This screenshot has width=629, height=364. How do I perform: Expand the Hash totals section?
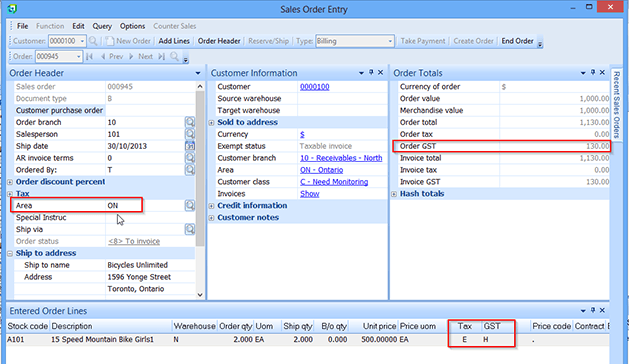[x=394, y=194]
